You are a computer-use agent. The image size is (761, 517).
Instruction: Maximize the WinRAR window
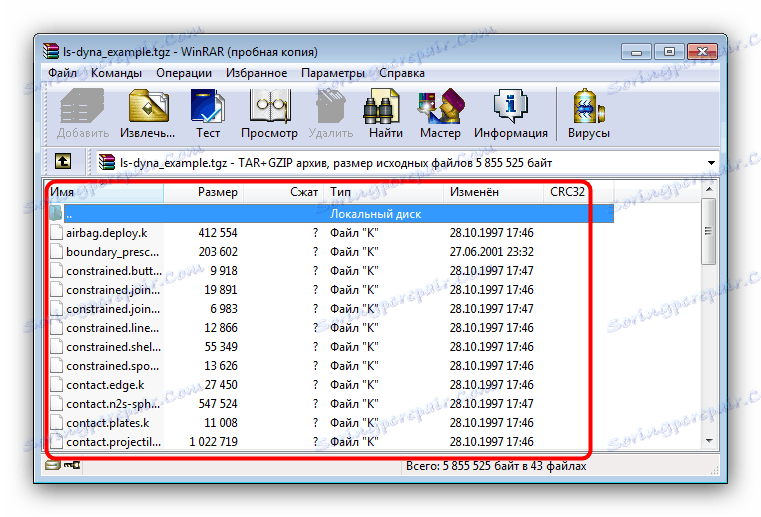point(669,51)
